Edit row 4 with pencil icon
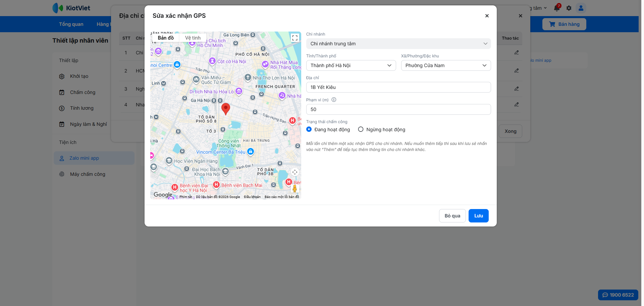Viewport: 644px width, 306px height. (517, 105)
